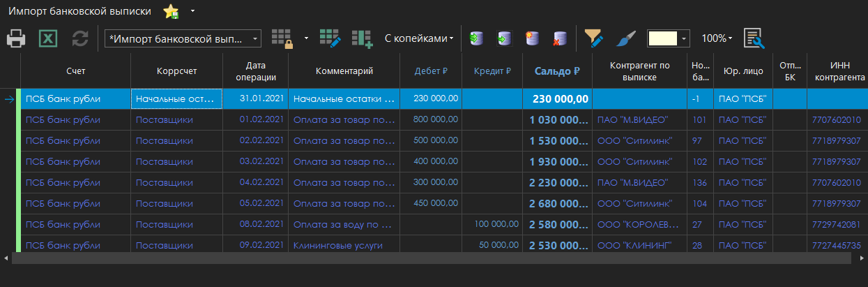Click the 'Контрагент по выписке' column header
The image size is (868, 287).
(640, 71)
